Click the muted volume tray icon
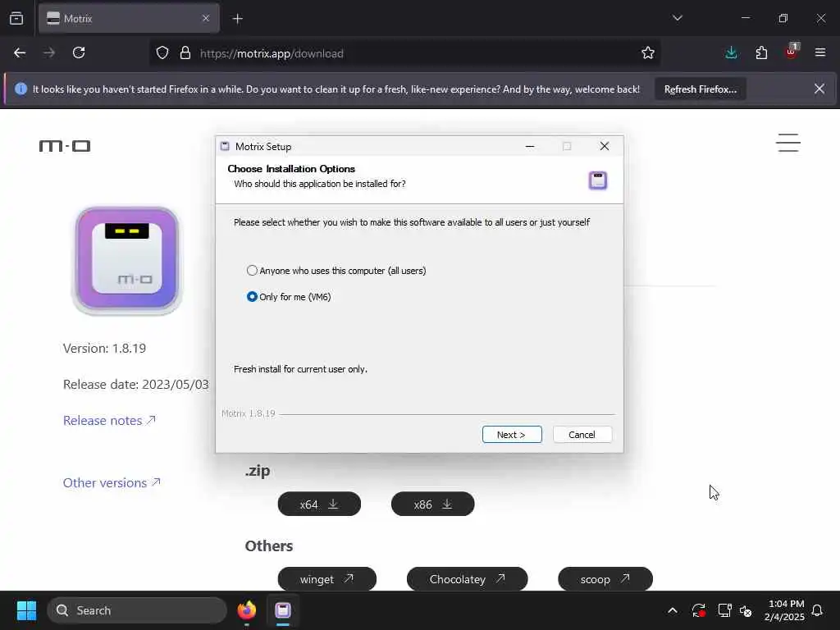840x630 pixels. [746, 610]
